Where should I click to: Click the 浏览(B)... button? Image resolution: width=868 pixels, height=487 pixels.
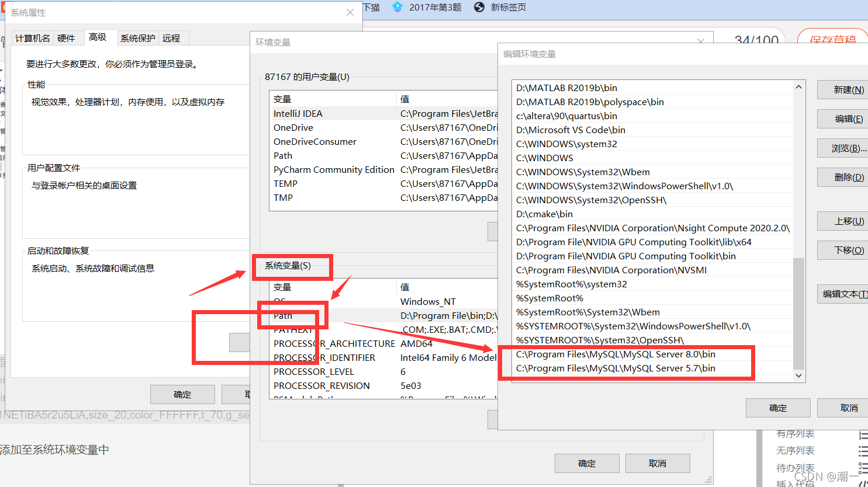pyautogui.click(x=843, y=148)
